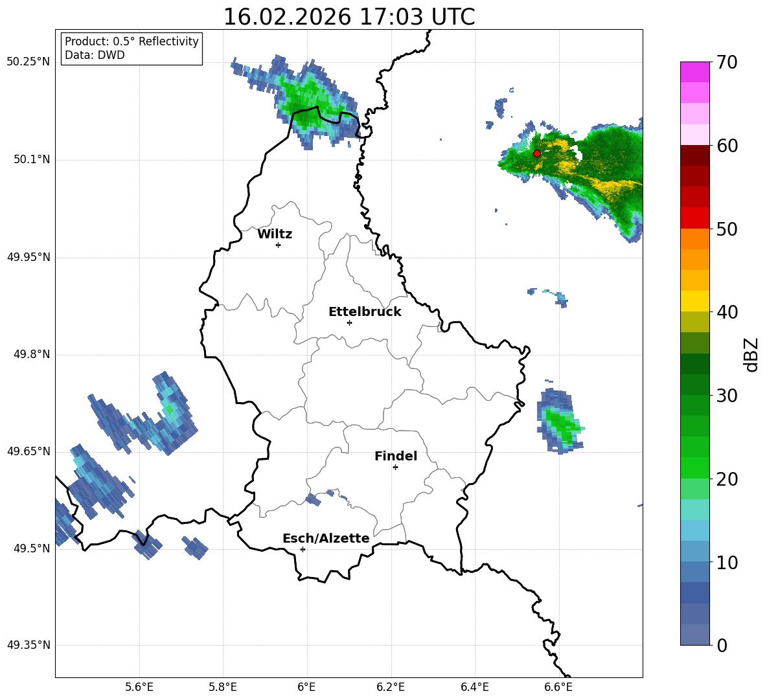The height and width of the screenshot is (700, 767).
Task: Click the magenta swatch atop the colorbar
Action: point(694,72)
